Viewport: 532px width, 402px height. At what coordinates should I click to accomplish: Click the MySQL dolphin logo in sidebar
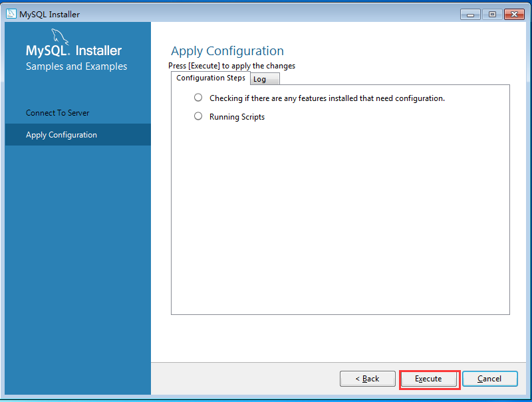[x=60, y=37]
